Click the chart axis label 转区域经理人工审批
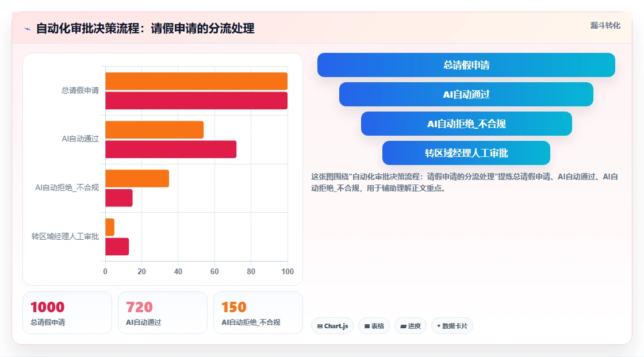The image size is (644, 357). pos(66,236)
